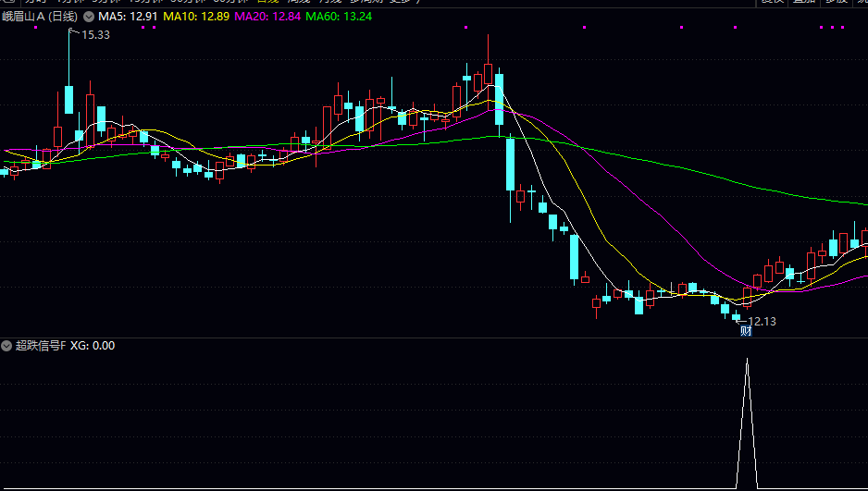
Task: Expand the 超跌信号F indicator dropdown arrow
Action: (x=6, y=346)
